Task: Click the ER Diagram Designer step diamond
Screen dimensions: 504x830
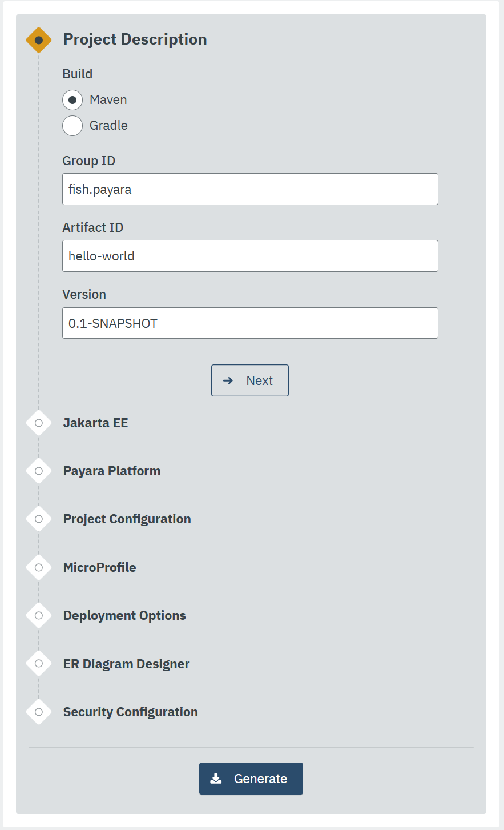Action: (39, 664)
